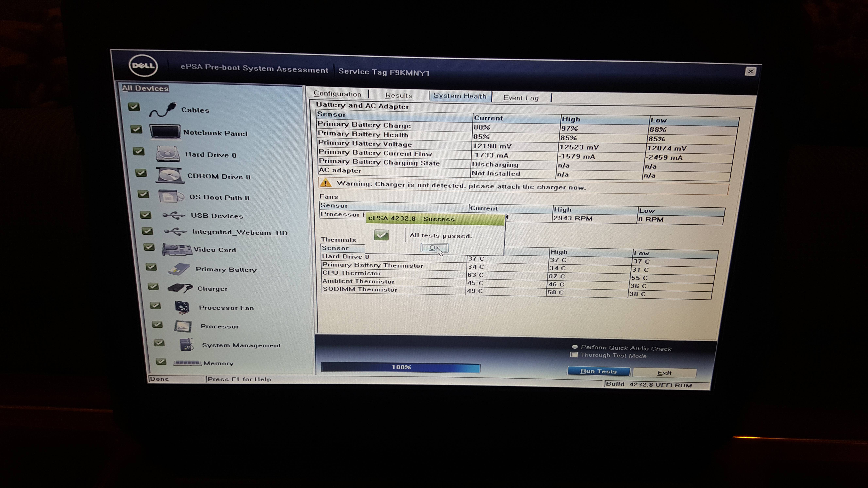Click the Primary Battery icon
The height and width of the screenshot is (488, 868).
pyautogui.click(x=179, y=269)
